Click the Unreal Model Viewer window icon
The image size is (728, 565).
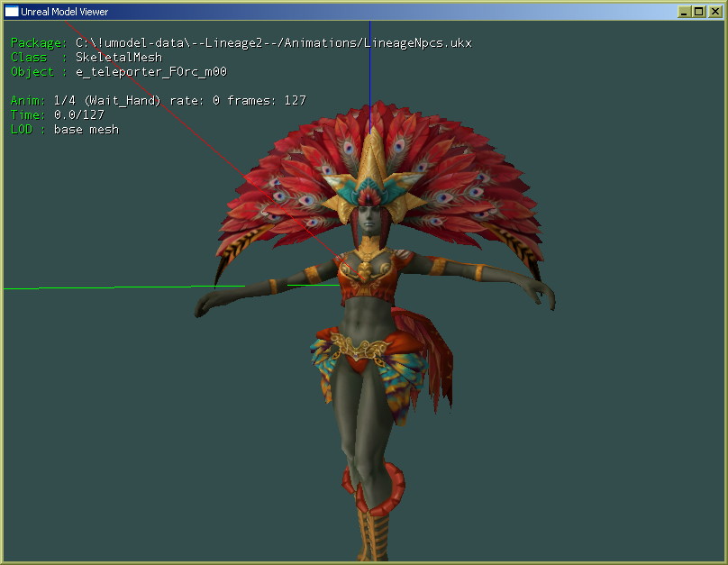(x=11, y=11)
